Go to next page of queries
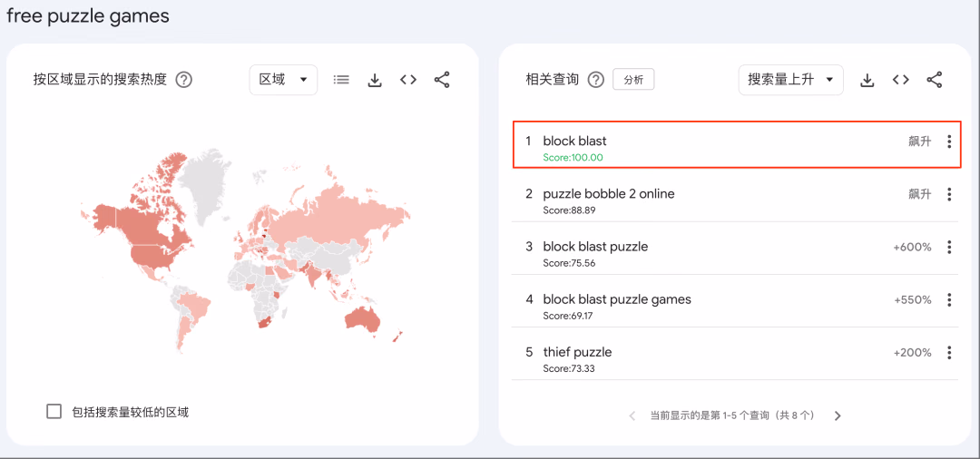Screen dimensions: 980x459 838,415
